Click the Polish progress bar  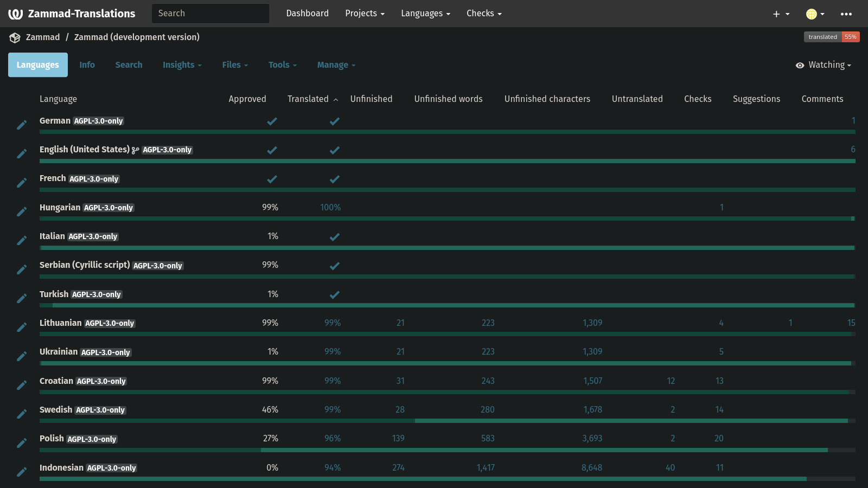point(448,450)
